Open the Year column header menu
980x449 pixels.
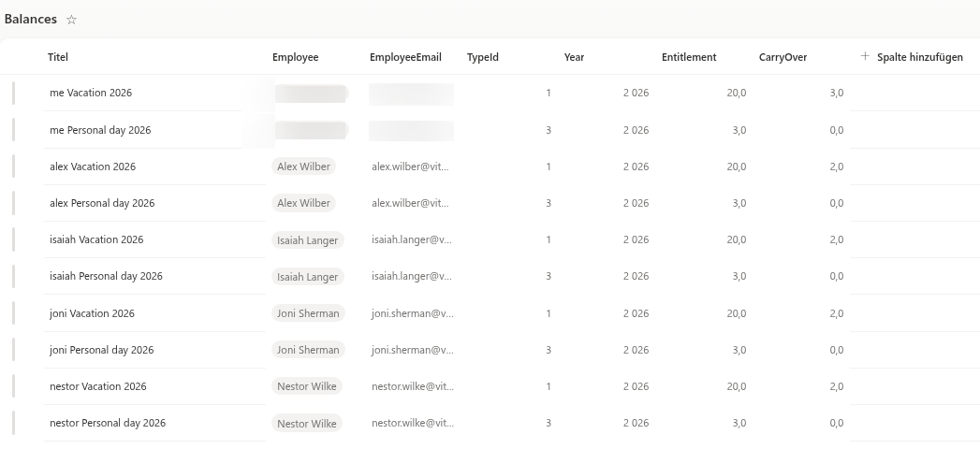[574, 57]
